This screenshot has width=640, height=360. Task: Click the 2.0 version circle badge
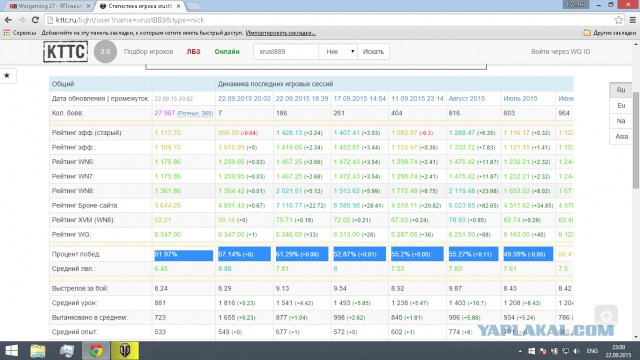(105, 51)
